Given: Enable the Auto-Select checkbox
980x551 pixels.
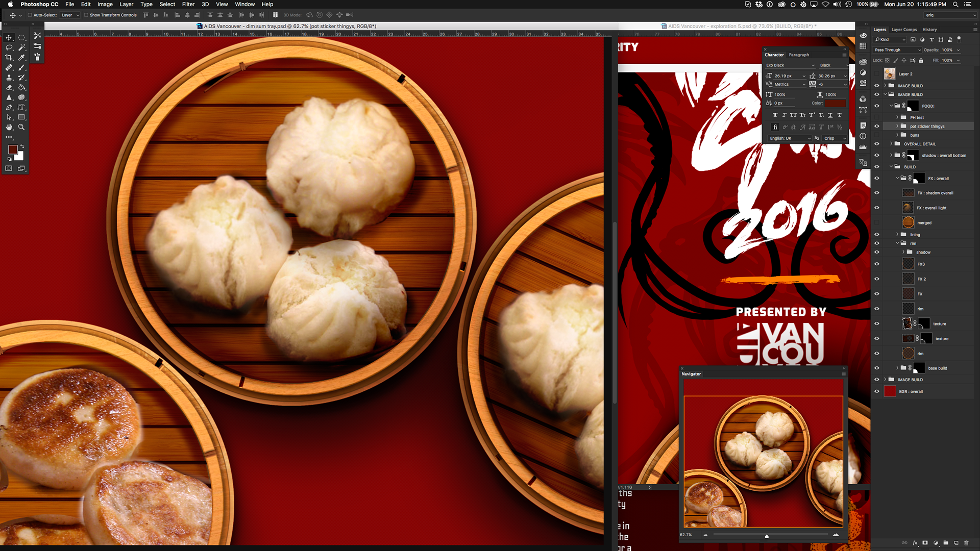Looking at the screenshot, I should click(x=30, y=15).
